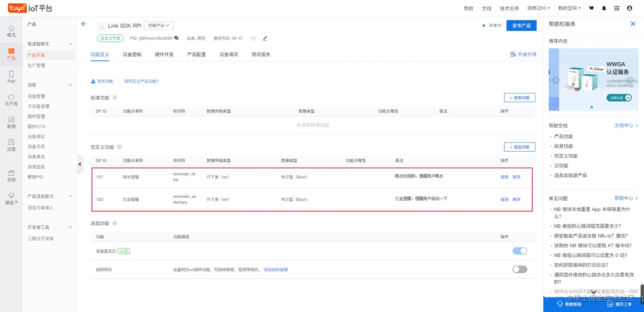
Task: Open the 技术支持 header menu
Action: [509, 9]
